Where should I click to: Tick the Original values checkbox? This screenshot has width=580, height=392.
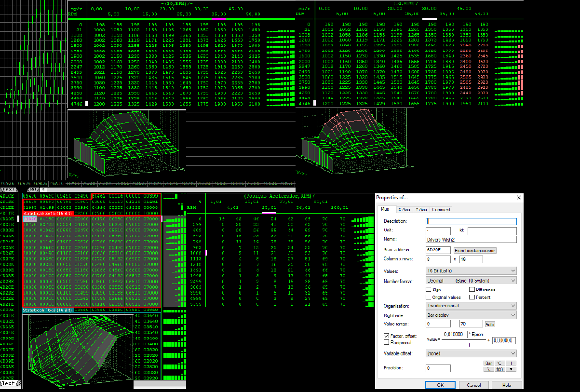coord(429,297)
